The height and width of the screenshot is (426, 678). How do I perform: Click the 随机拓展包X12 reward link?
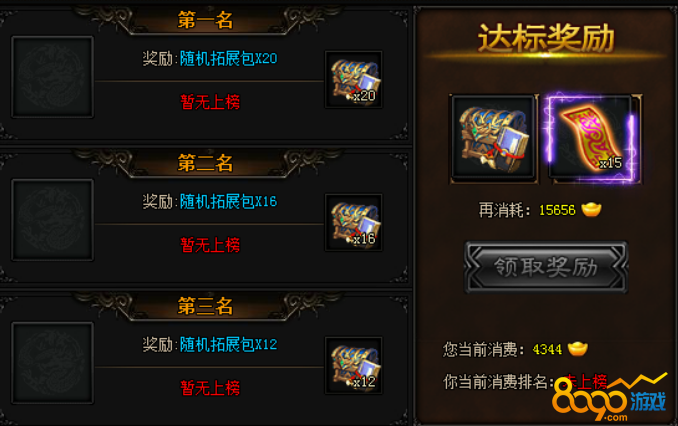coord(228,345)
